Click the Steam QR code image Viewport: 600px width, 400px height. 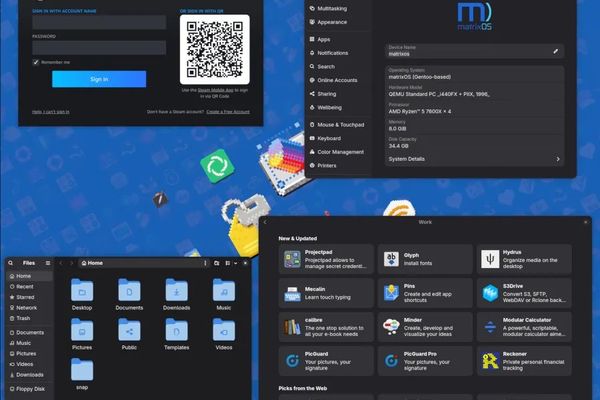click(215, 49)
